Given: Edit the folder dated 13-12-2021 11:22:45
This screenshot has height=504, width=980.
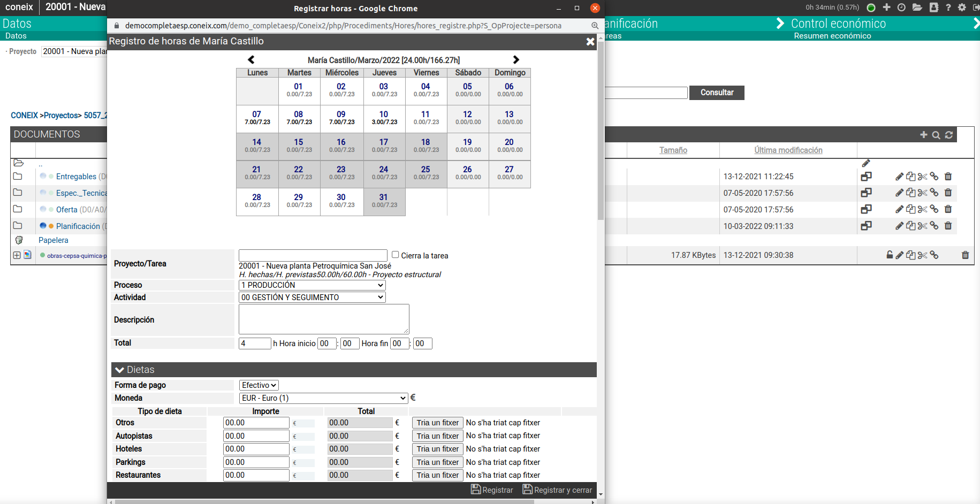Looking at the screenshot, I should coord(899,177).
